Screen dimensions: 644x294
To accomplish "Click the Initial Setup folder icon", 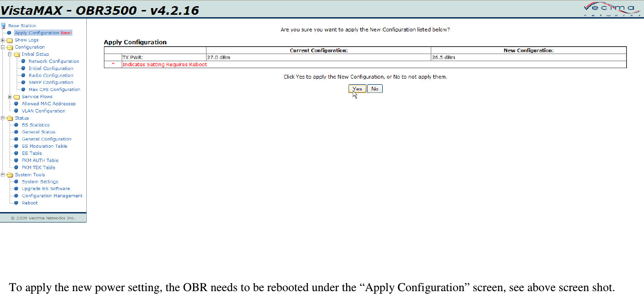I will coord(17,54).
